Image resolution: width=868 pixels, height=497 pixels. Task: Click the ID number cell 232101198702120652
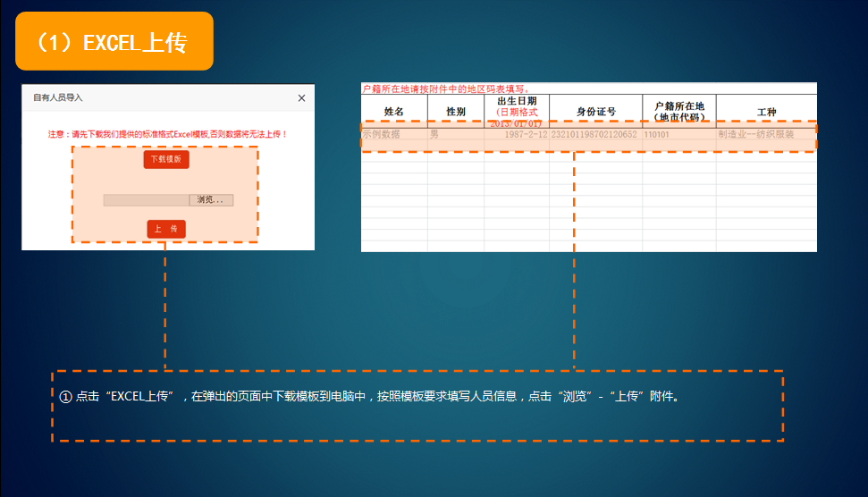click(x=595, y=134)
